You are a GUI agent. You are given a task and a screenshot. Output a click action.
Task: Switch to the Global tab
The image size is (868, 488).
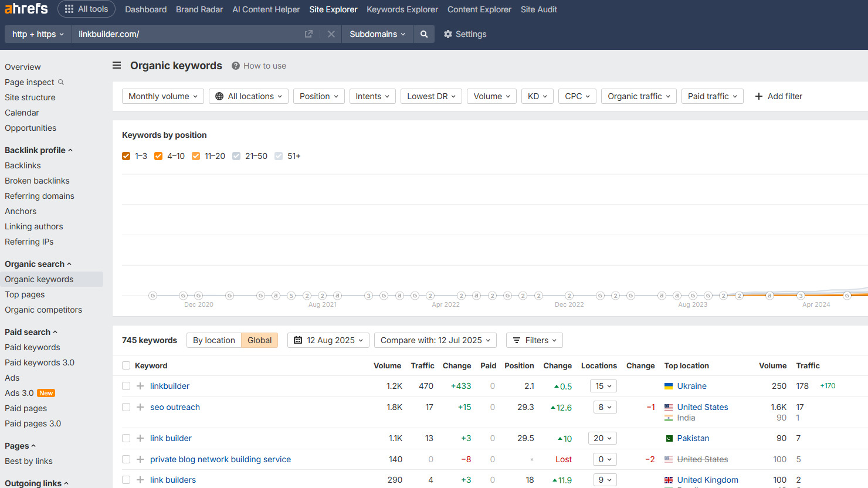click(x=259, y=340)
